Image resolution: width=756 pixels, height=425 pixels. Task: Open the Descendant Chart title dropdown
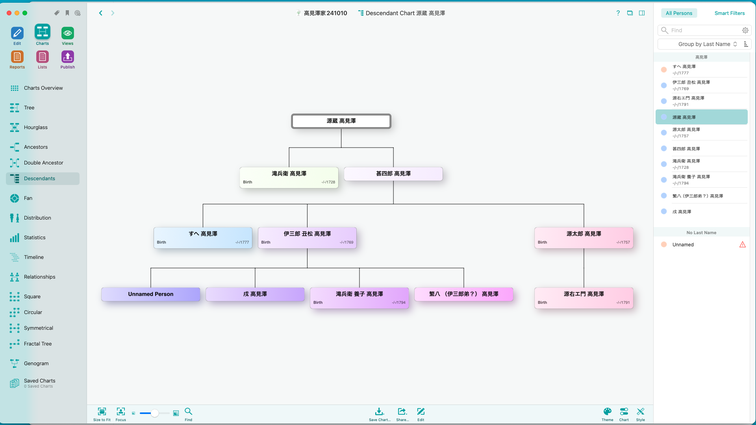(x=402, y=13)
